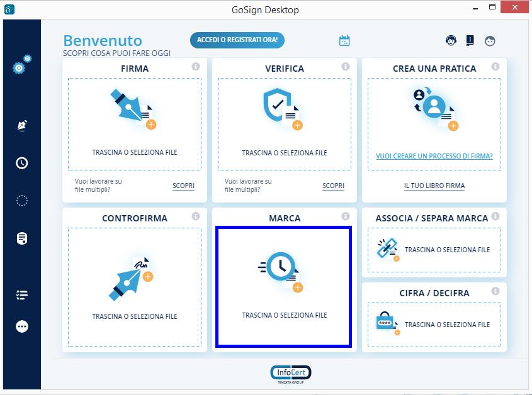Viewport: 532px width, 395px height.
Task: Close the GoSign Desktop window
Action: (x=514, y=7)
